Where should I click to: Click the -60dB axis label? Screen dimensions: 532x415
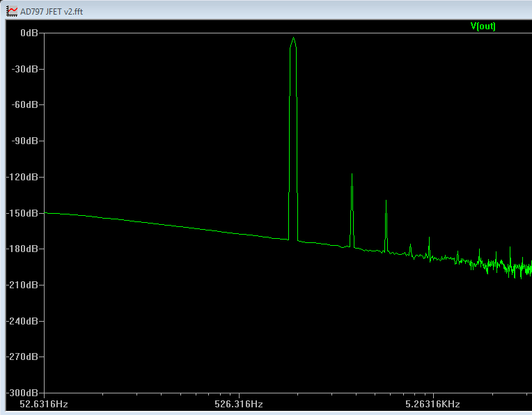(25, 104)
